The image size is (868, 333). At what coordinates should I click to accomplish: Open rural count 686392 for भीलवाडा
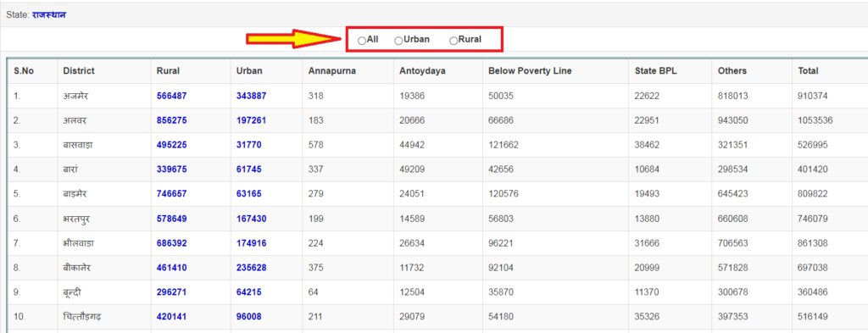171,243
